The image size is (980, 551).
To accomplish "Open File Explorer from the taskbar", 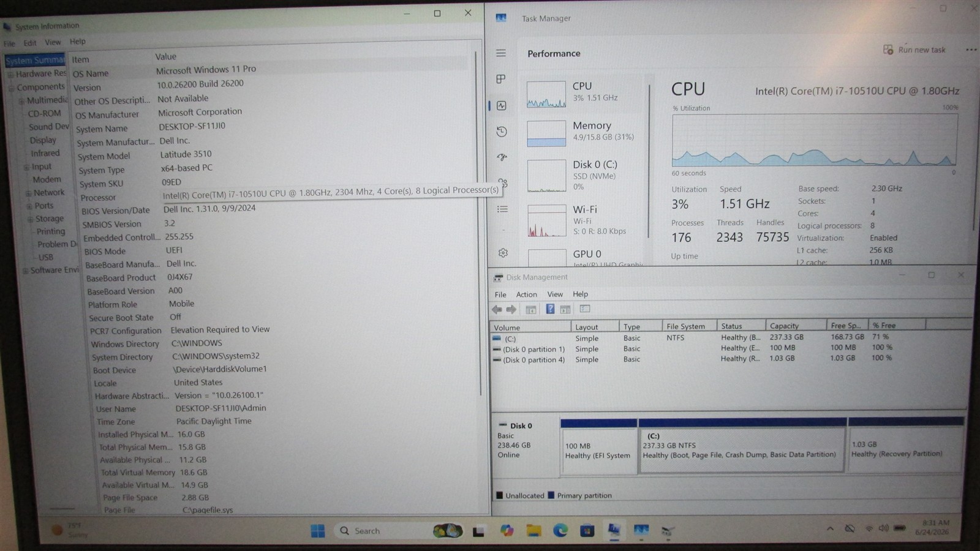I will (x=533, y=531).
